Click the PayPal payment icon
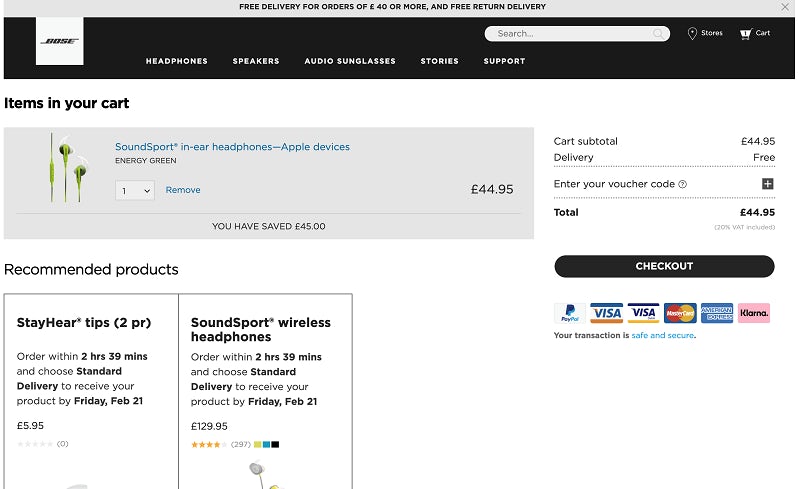This screenshot has height=489, width=800. coord(570,313)
